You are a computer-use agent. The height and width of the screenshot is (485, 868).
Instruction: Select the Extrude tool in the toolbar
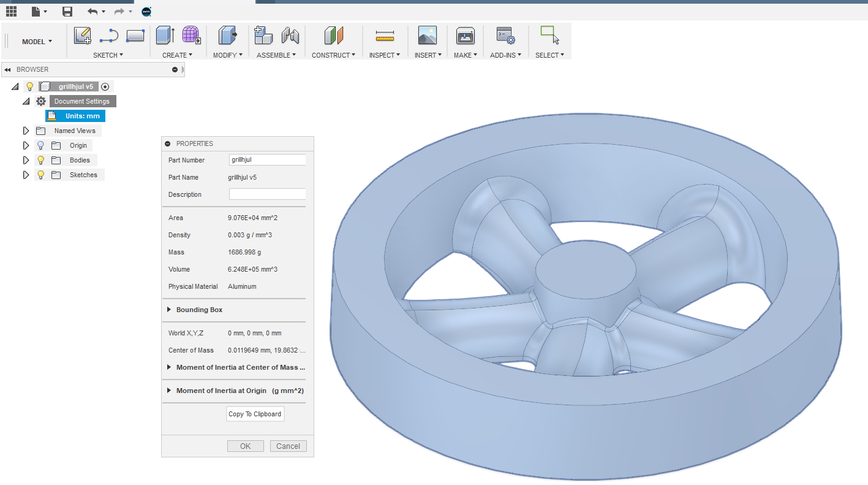point(165,36)
